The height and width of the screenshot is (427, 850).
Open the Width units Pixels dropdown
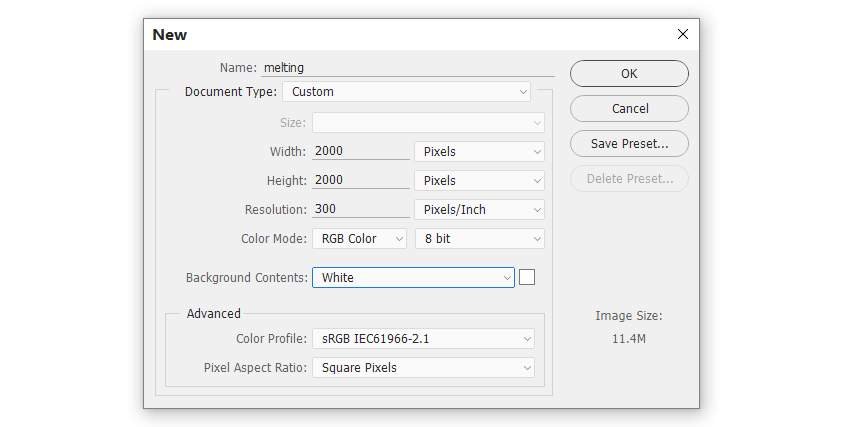tap(479, 152)
